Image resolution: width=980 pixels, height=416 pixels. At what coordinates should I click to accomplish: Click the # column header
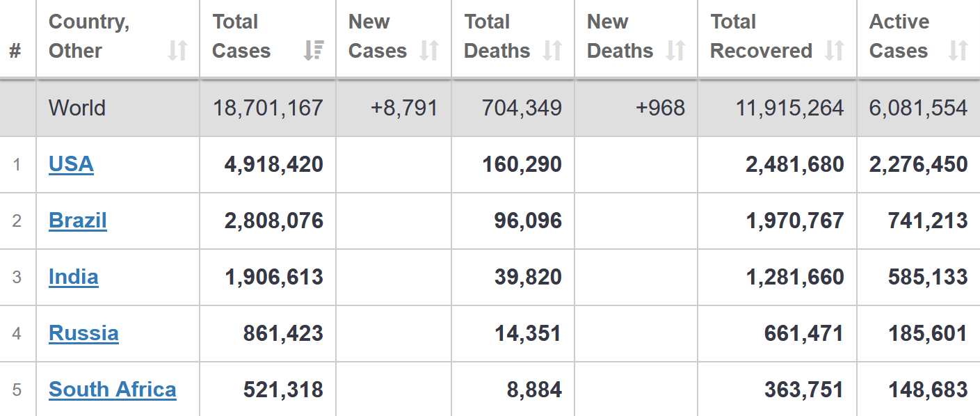coord(15,51)
